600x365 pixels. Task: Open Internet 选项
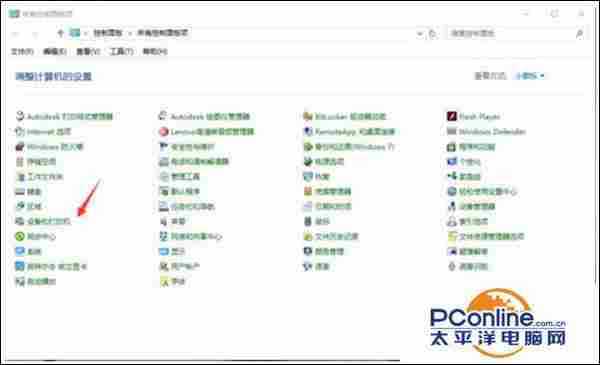click(43, 132)
